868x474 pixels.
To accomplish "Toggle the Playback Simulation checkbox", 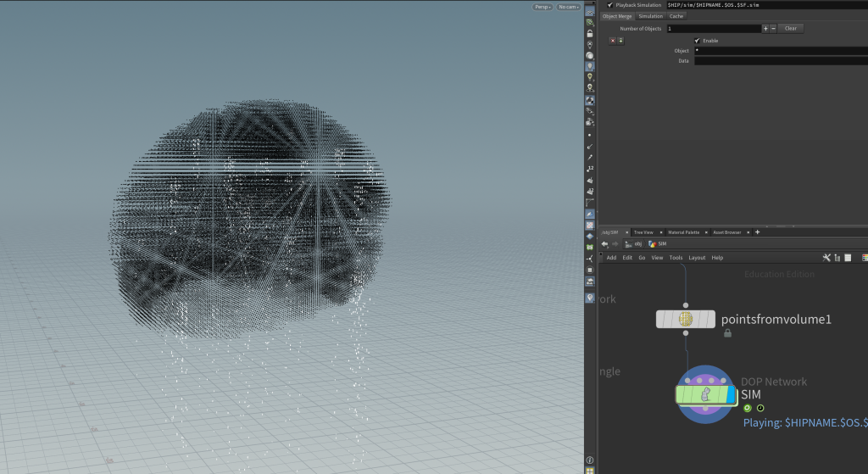I will [x=609, y=5].
